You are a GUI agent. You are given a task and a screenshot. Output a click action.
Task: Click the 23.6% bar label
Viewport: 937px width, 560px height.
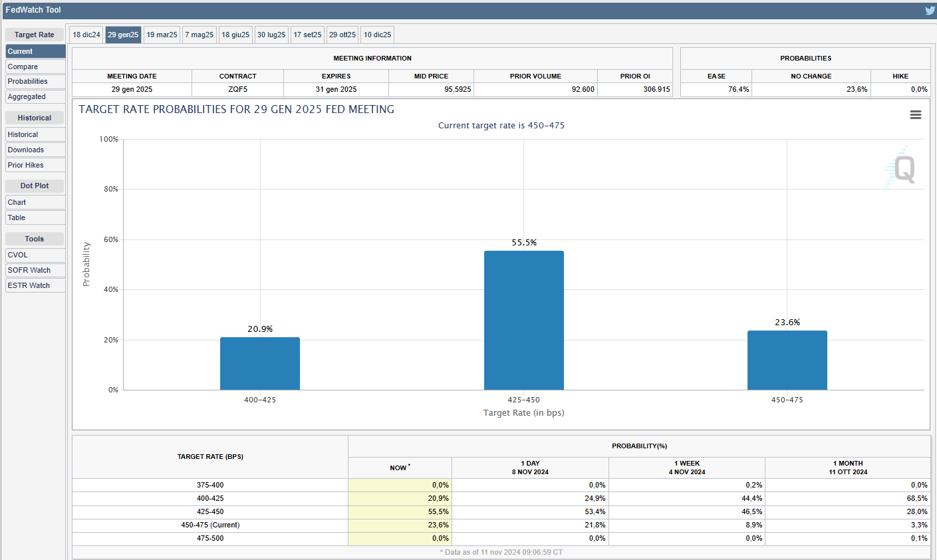pyautogui.click(x=787, y=323)
